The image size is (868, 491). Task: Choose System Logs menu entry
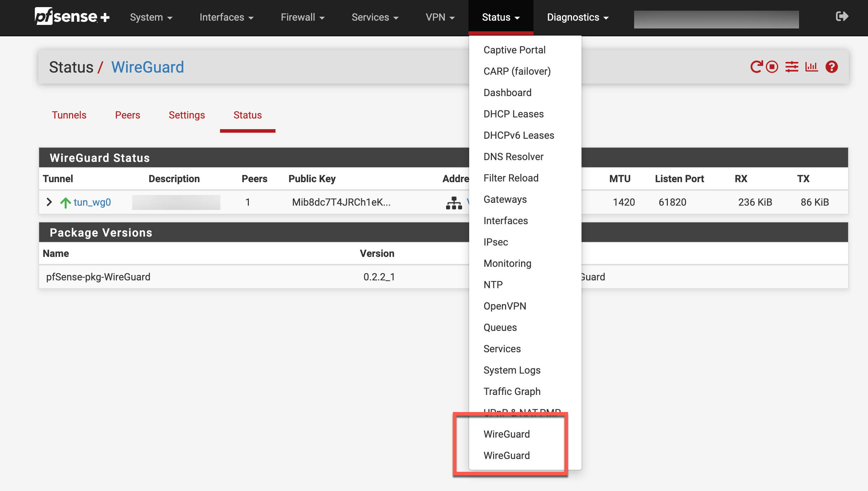click(525, 370)
